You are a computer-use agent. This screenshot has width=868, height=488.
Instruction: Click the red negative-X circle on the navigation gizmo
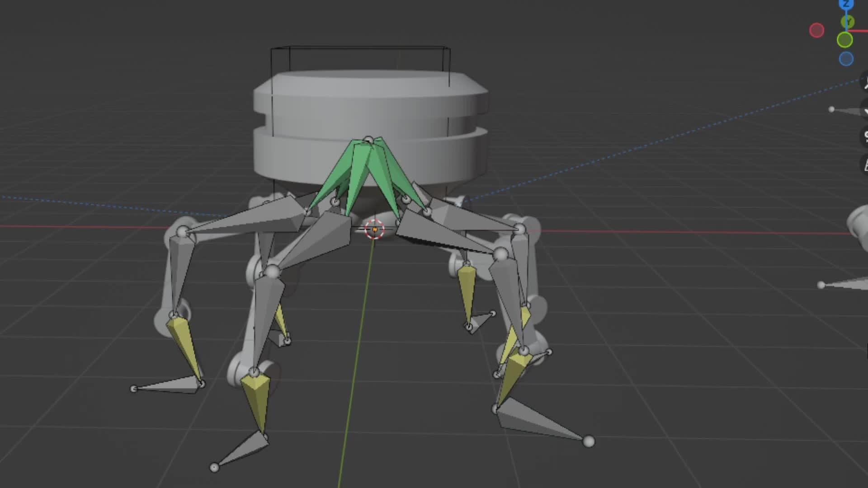pyautogui.click(x=816, y=29)
